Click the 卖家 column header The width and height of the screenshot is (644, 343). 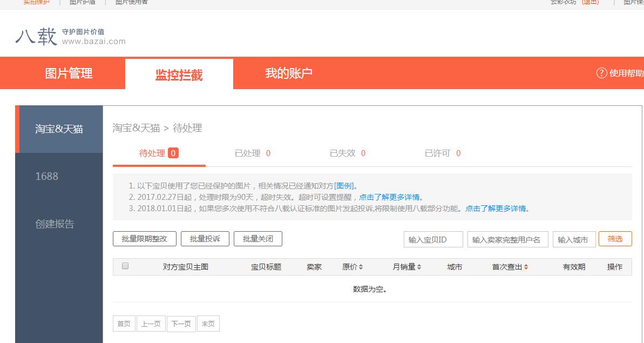[314, 267]
